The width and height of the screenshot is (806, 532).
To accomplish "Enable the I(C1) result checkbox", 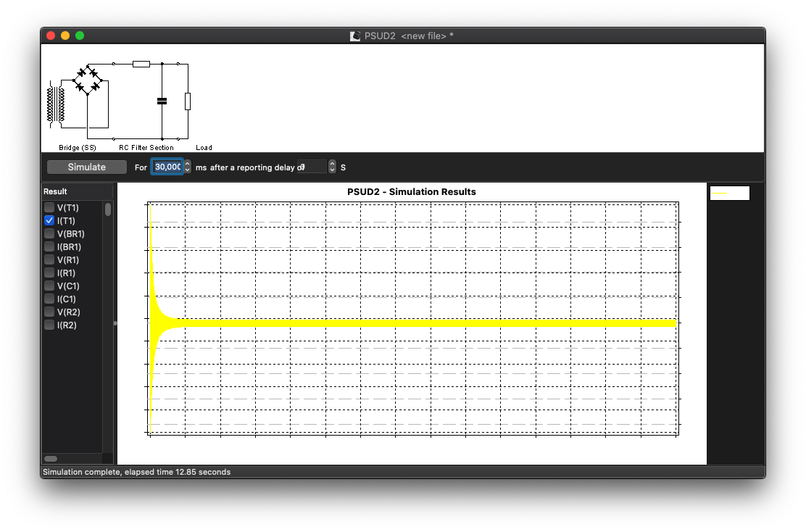I will click(x=49, y=299).
